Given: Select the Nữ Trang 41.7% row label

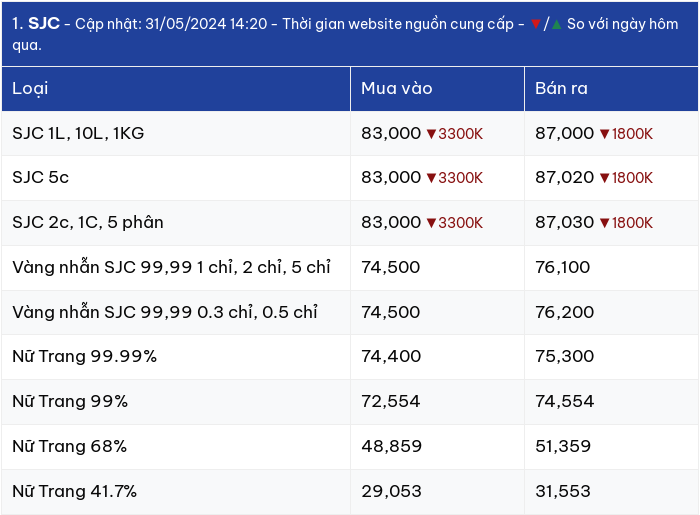Looking at the screenshot, I should [75, 491].
